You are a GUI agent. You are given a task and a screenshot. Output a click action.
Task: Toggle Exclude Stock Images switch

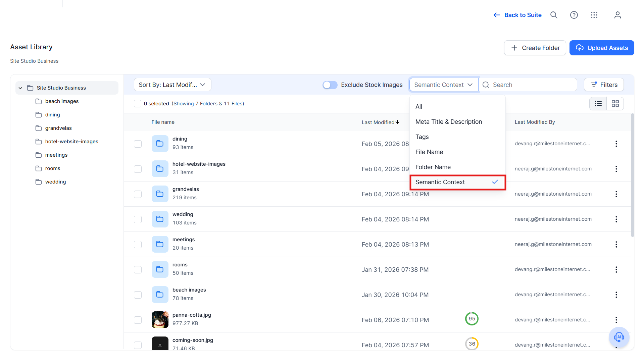[330, 85]
